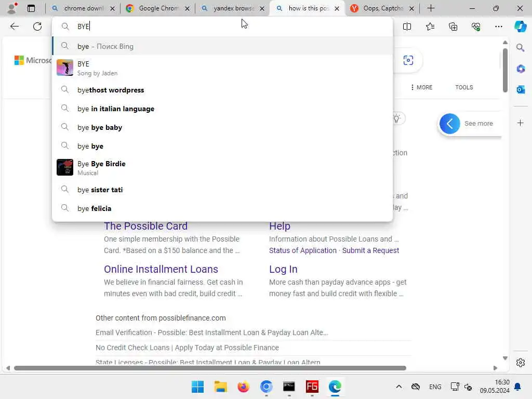
Task: Launch Firefox from the taskbar
Action: [243, 387]
